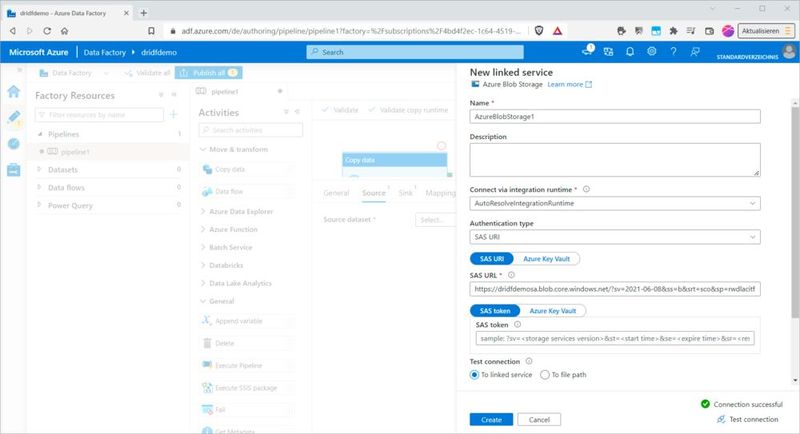Open a new browser tab
This screenshot has width=800, height=434.
tap(144, 13)
